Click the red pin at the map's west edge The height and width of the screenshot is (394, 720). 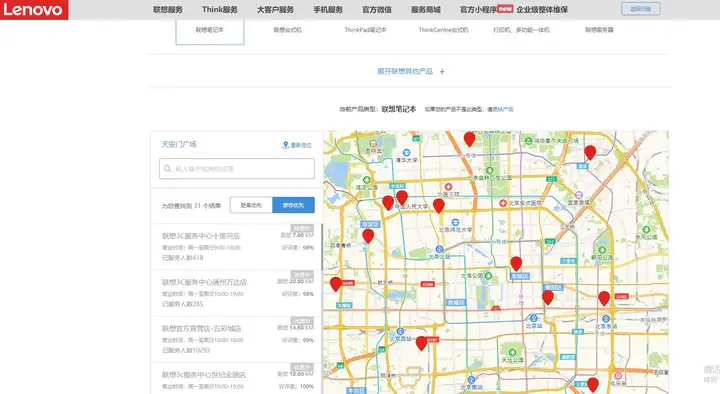pos(336,284)
